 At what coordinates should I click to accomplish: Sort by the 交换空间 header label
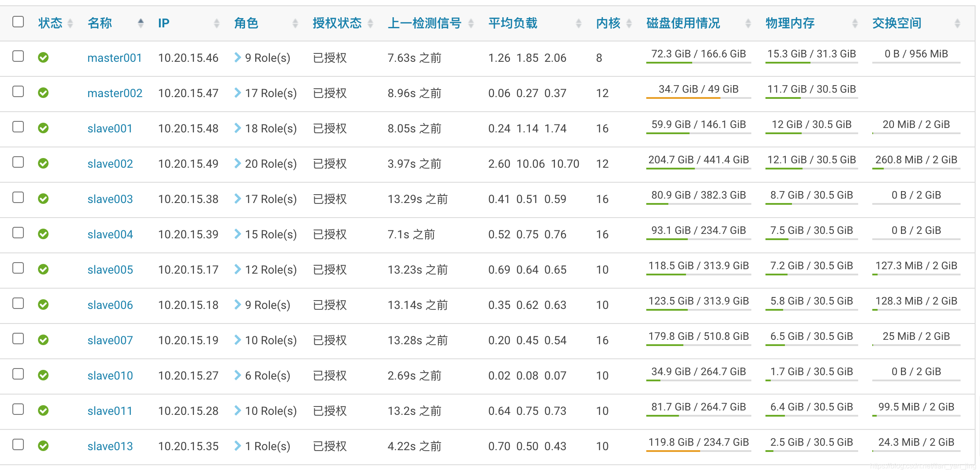(897, 23)
